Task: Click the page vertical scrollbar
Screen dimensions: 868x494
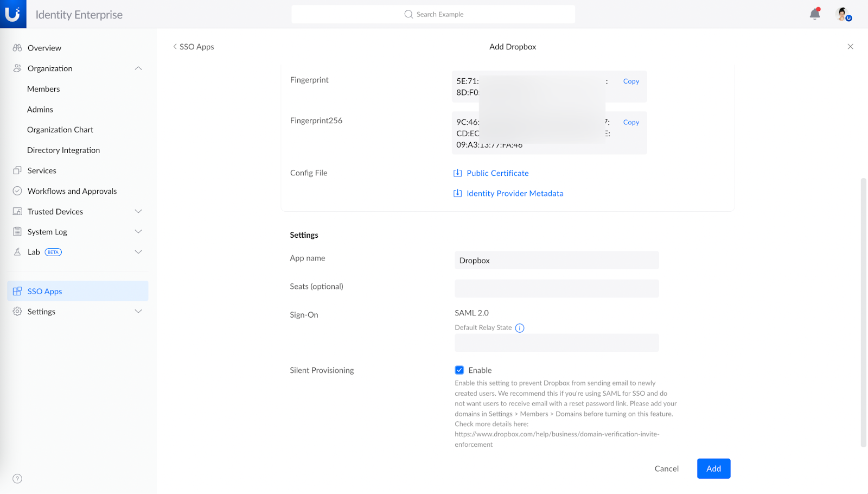Action: (x=864, y=312)
